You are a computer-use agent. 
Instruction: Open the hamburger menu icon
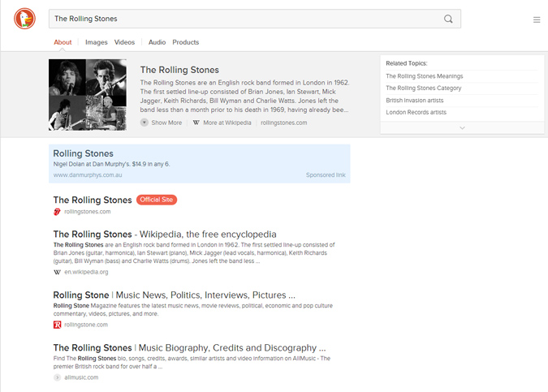tap(537, 19)
